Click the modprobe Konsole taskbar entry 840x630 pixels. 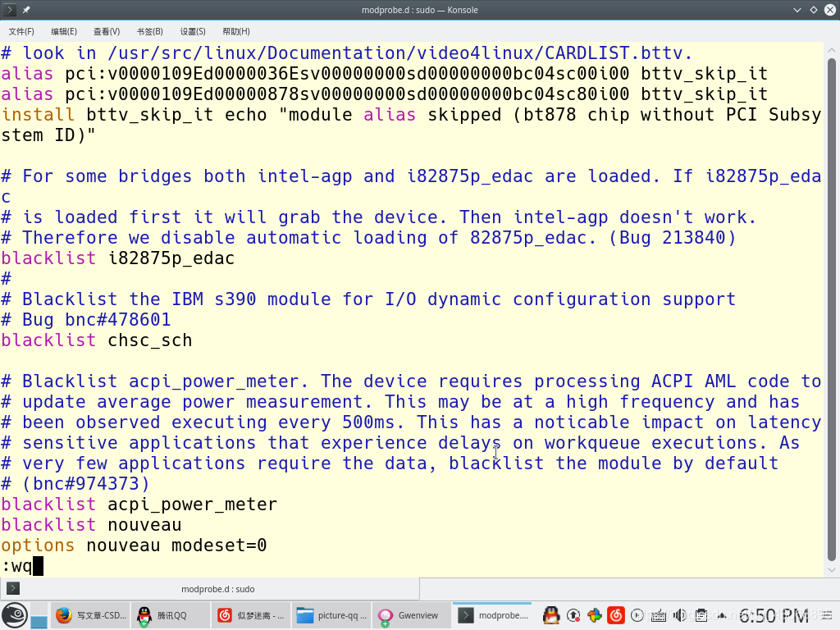coord(492,615)
